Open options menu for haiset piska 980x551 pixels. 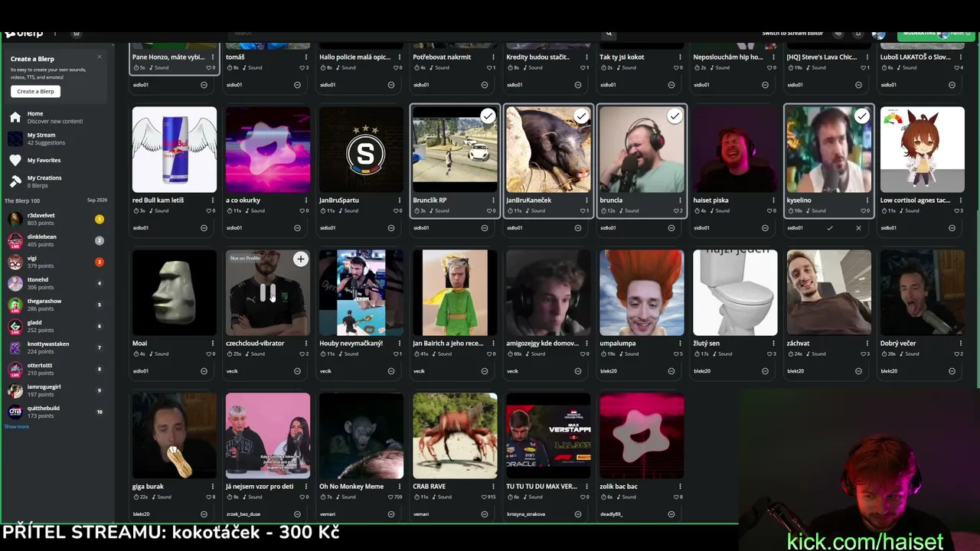click(773, 201)
